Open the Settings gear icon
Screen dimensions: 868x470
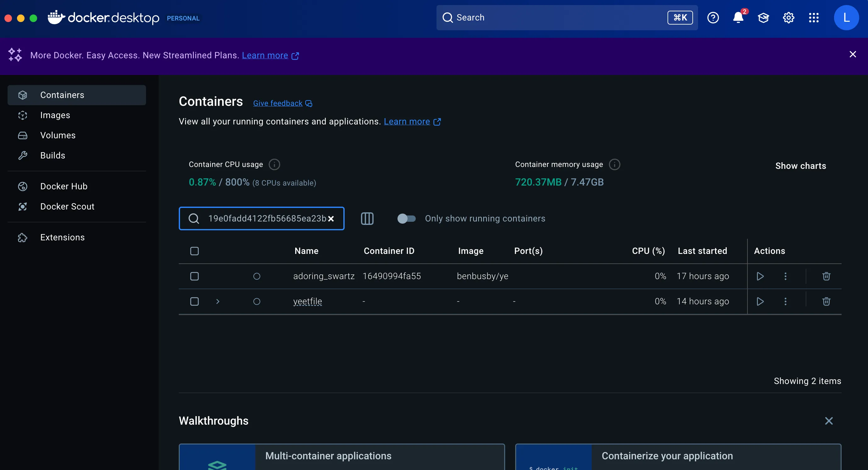[x=788, y=18]
